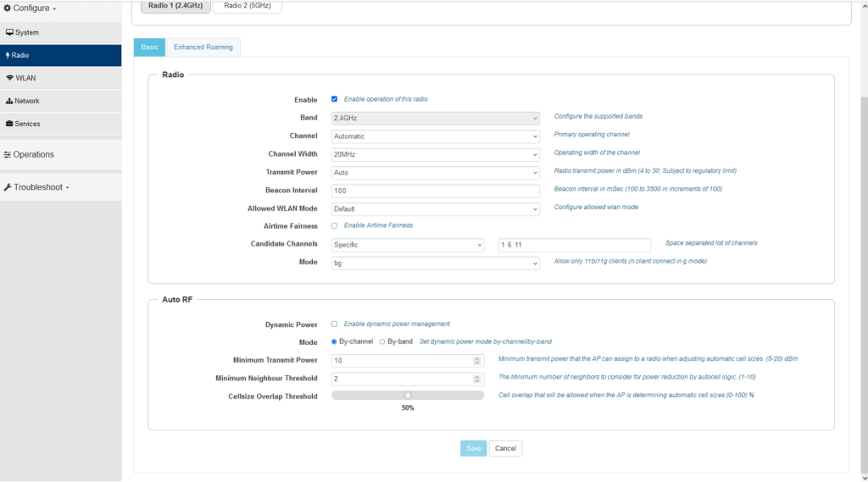The width and height of the screenshot is (868, 482).
Task: Click the Troubleshoot wrench icon
Action: click(7, 187)
